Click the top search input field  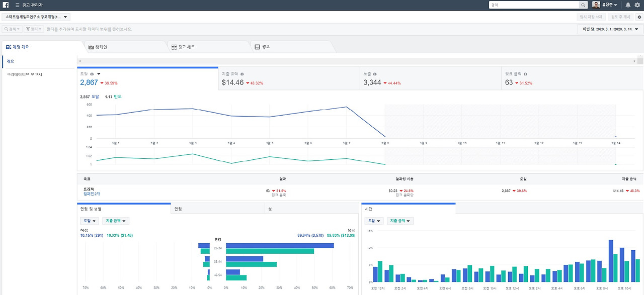pos(534,5)
